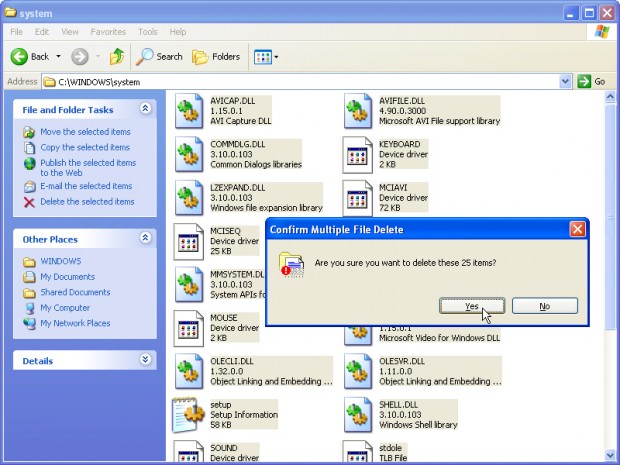Image resolution: width=620 pixels, height=465 pixels.
Task: Open the File menu
Action: point(17,32)
